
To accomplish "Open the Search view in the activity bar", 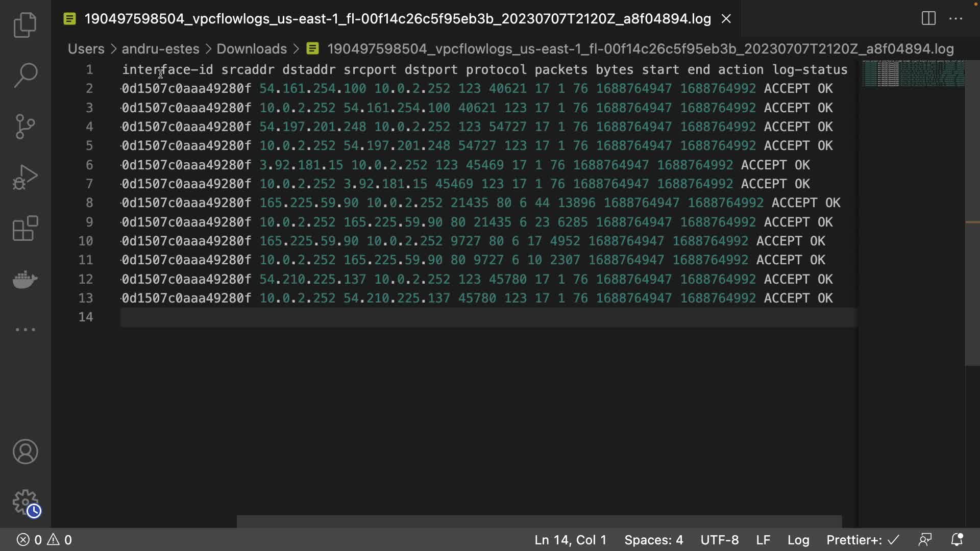I will pyautogui.click(x=25, y=76).
